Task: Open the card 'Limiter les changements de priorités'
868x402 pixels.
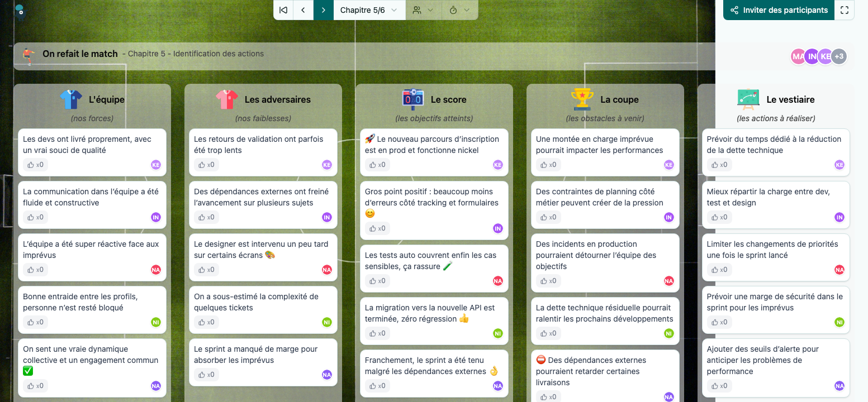Action: click(x=772, y=250)
